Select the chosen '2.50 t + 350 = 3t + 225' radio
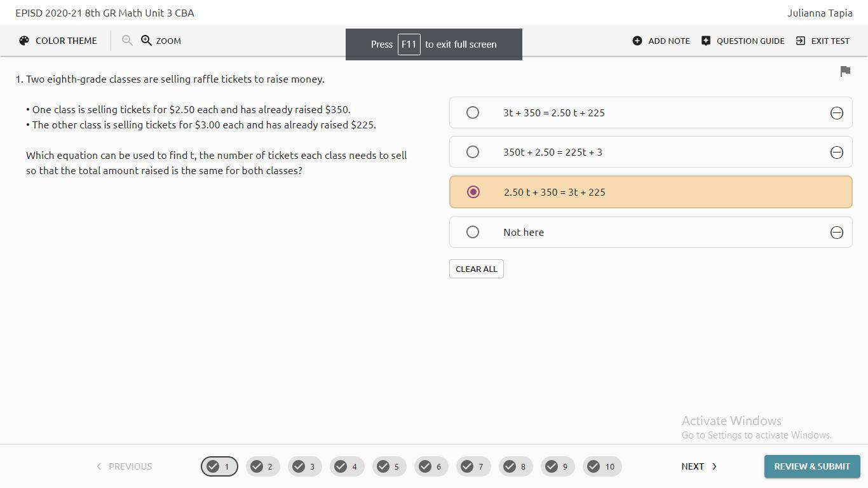868x488 pixels. point(473,192)
